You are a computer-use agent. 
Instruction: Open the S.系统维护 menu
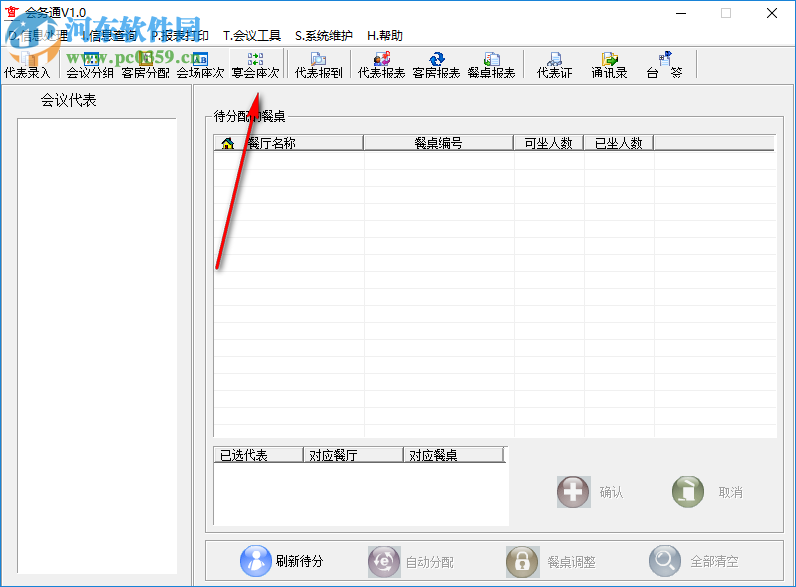pyautogui.click(x=323, y=36)
